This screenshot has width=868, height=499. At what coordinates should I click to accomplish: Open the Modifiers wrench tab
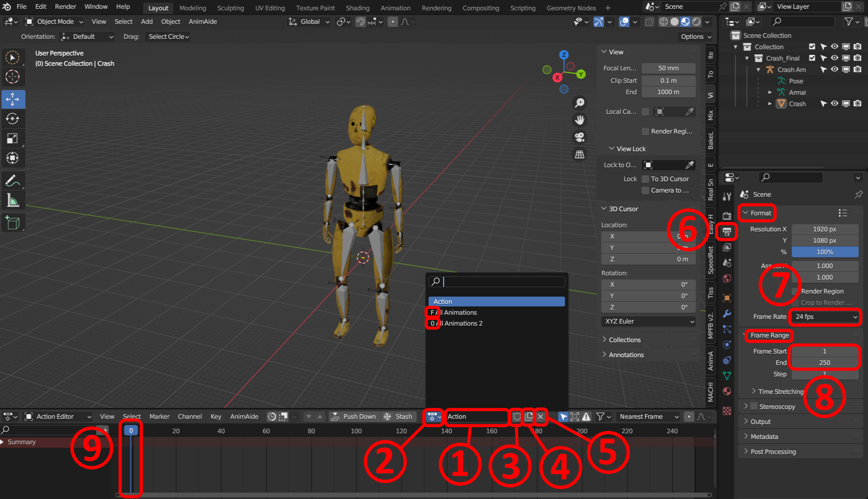tap(727, 313)
